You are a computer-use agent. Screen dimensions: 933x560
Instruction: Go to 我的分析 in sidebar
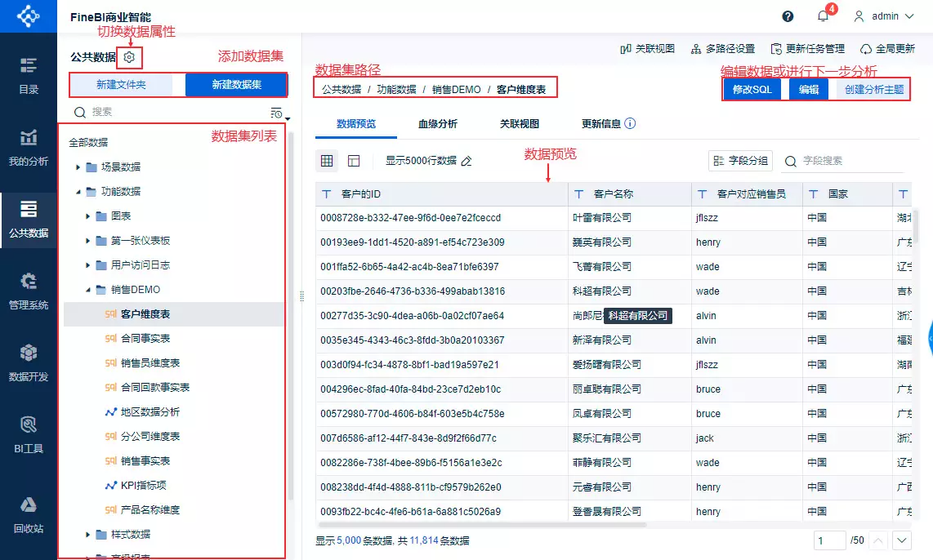click(29, 148)
